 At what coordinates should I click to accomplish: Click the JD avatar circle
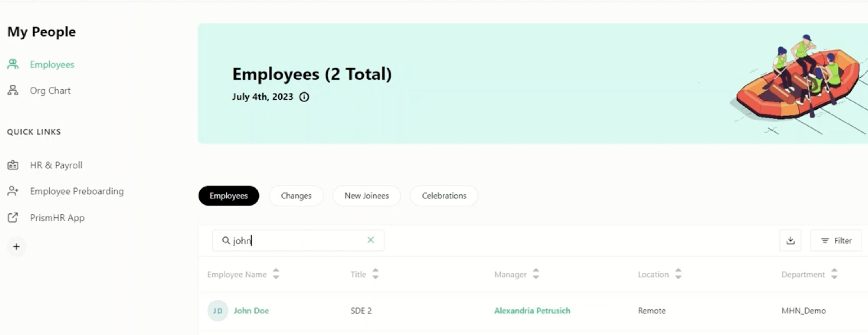tap(218, 311)
